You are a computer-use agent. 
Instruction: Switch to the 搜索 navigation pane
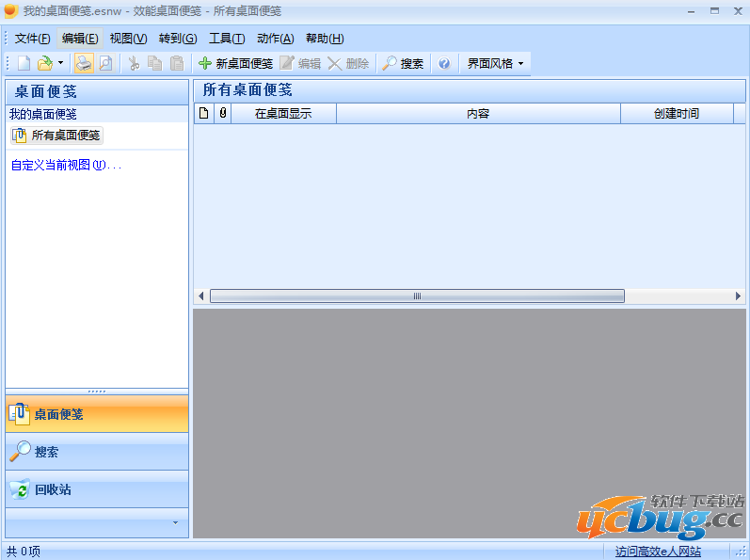tap(97, 452)
